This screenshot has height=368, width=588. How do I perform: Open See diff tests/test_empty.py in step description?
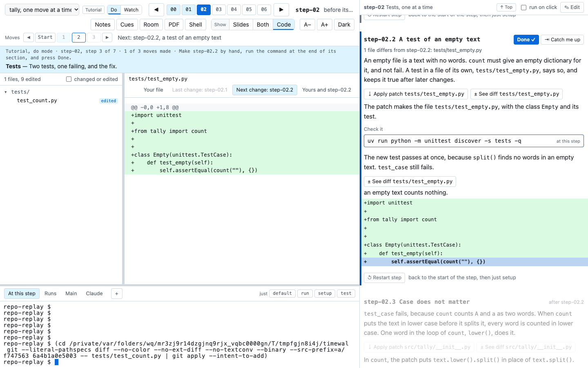(517, 94)
